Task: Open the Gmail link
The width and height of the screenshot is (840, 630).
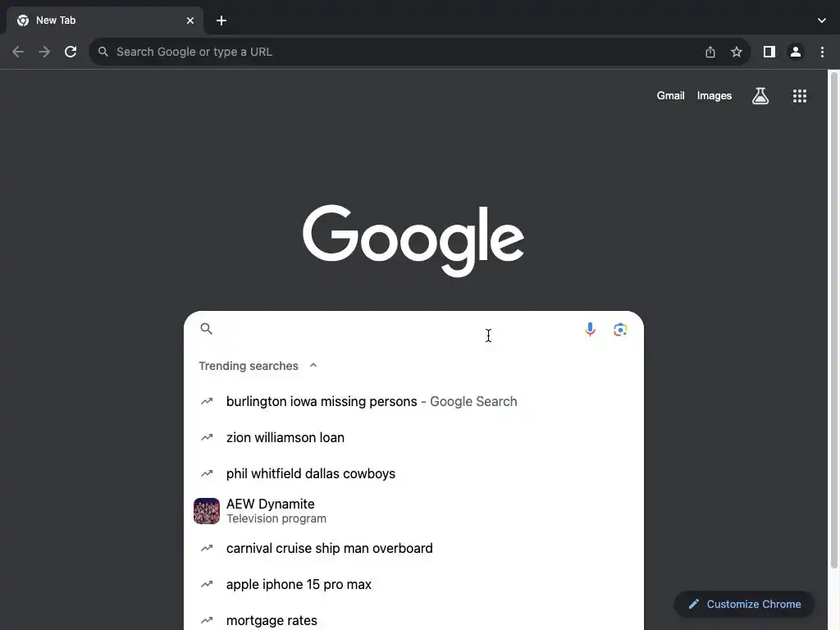Action: click(671, 96)
